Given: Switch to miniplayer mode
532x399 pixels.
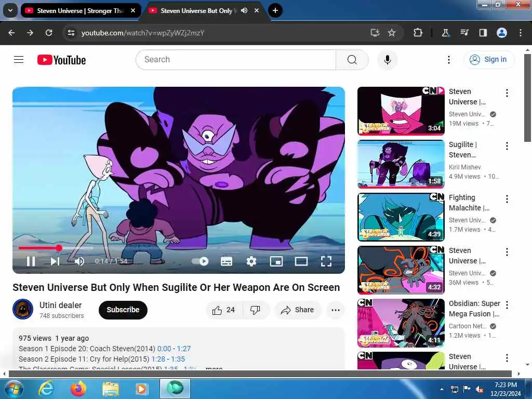Looking at the screenshot, I should click(x=276, y=261).
